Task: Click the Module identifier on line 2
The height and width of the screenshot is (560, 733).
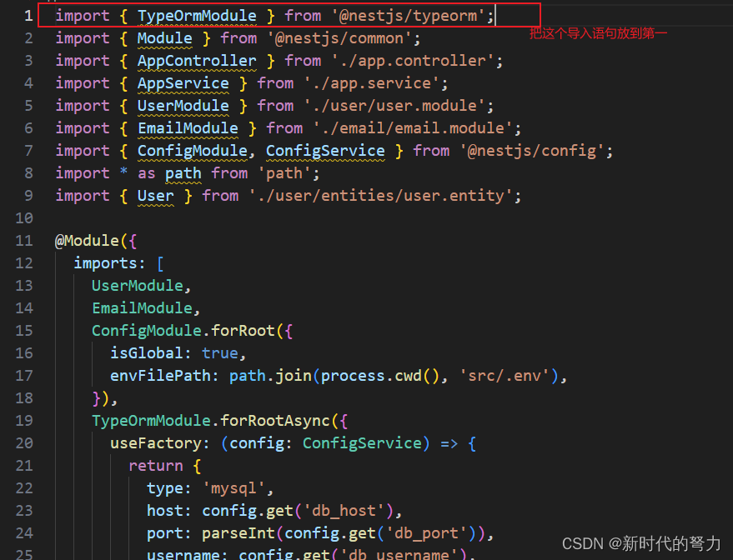Action: (x=164, y=38)
